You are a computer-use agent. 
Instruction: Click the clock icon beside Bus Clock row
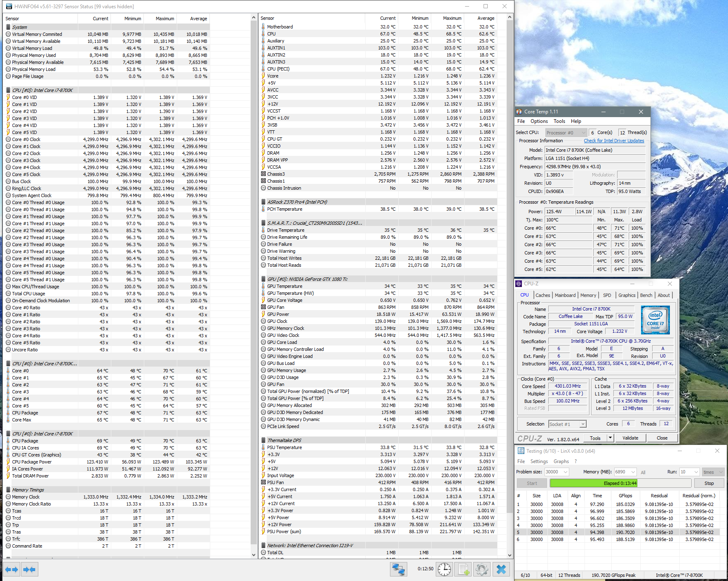coord(8,181)
